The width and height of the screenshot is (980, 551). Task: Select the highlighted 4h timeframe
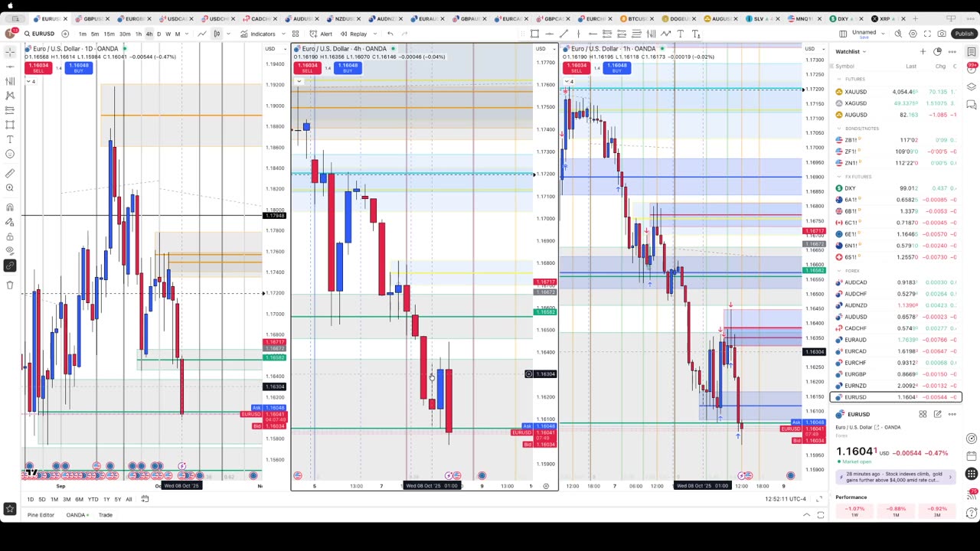tap(149, 34)
